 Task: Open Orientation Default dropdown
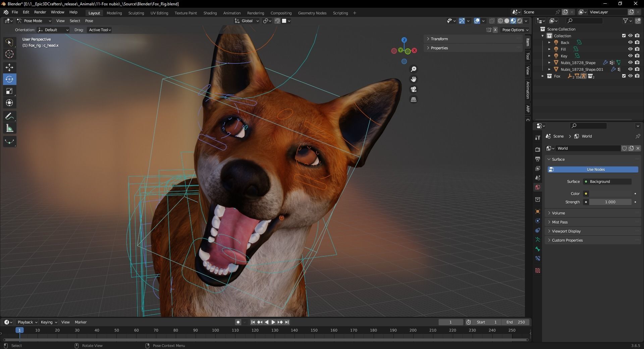pos(53,30)
